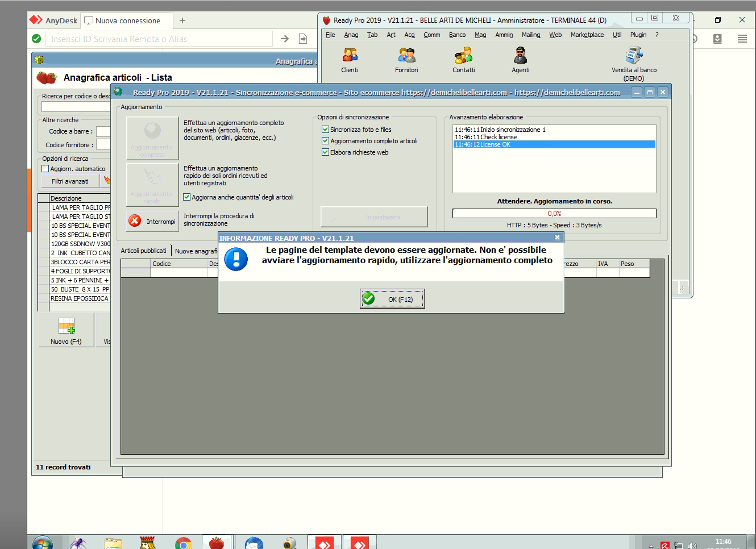
Task: Open the Contatti icon
Action: pos(464,60)
